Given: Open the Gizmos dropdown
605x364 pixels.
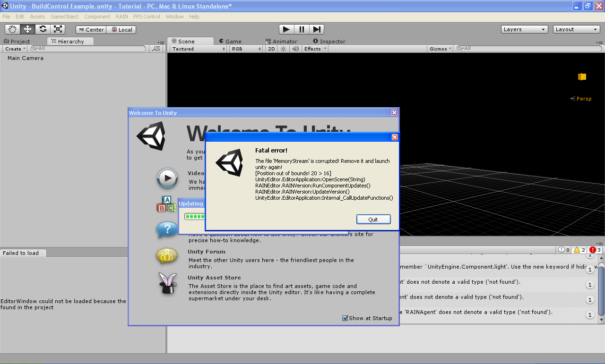Looking at the screenshot, I should click(x=441, y=49).
